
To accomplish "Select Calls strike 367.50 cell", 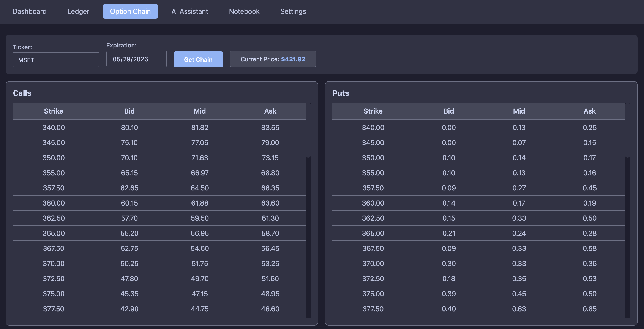I will (54, 248).
